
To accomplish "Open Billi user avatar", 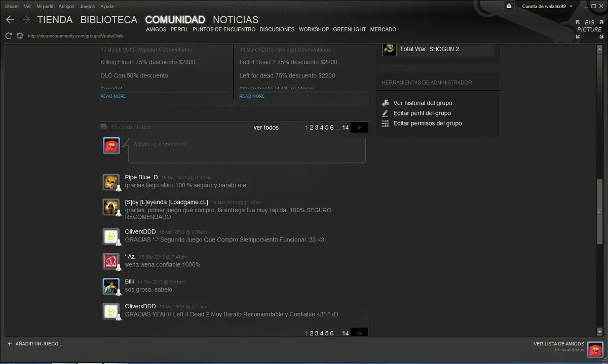I will tap(111, 286).
